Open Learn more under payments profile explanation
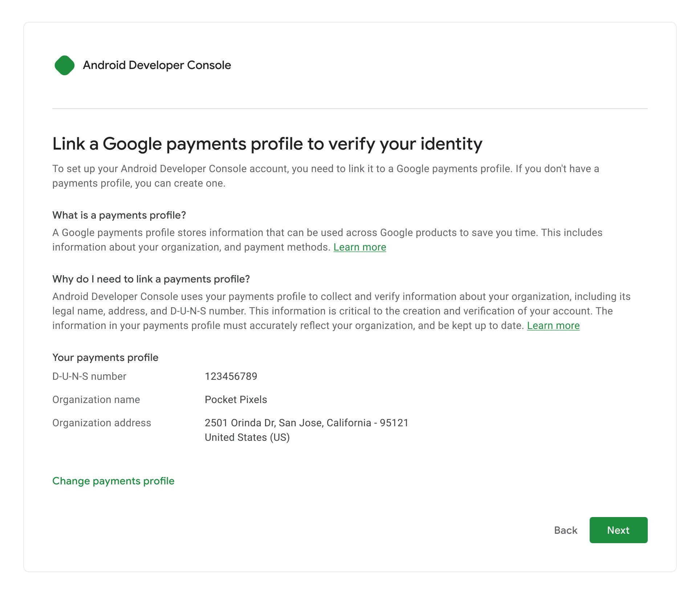The width and height of the screenshot is (700, 594). tap(553, 326)
